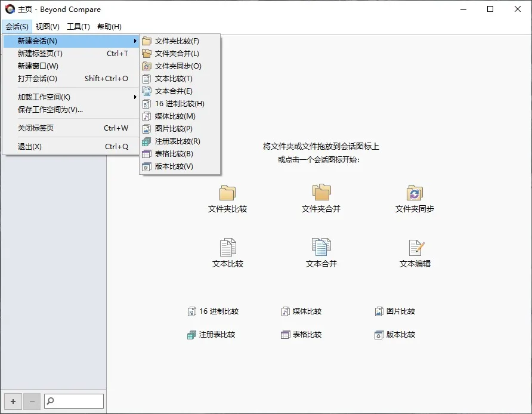532x414 pixels.
Task: Choose 文件夹合并(L) in the submenu
Action: point(180,54)
